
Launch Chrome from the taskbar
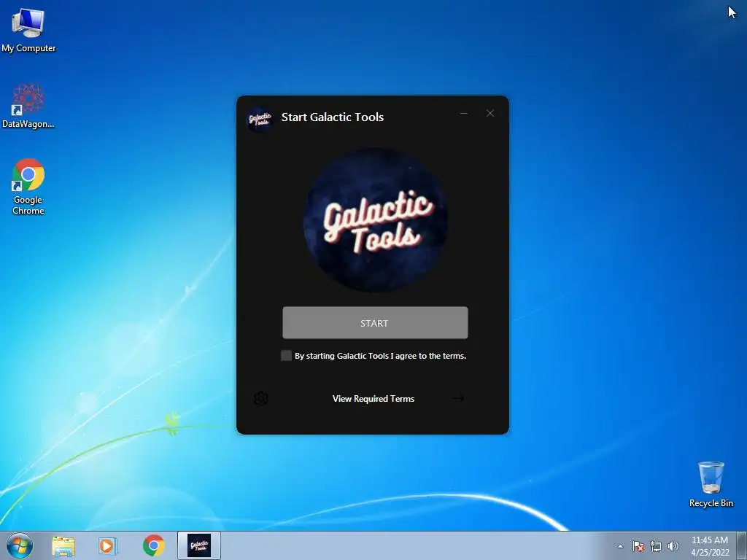(x=153, y=545)
